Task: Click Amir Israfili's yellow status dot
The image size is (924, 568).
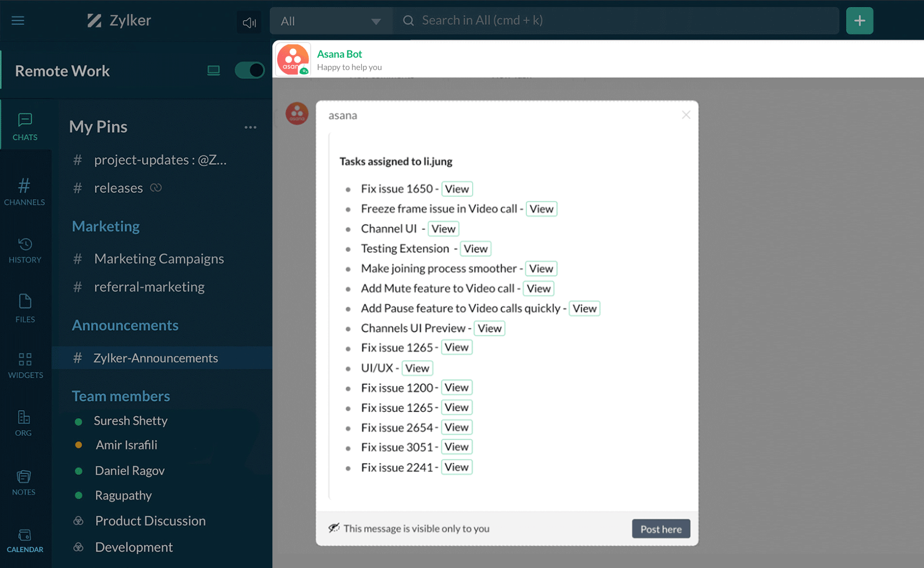Action: [x=80, y=445]
